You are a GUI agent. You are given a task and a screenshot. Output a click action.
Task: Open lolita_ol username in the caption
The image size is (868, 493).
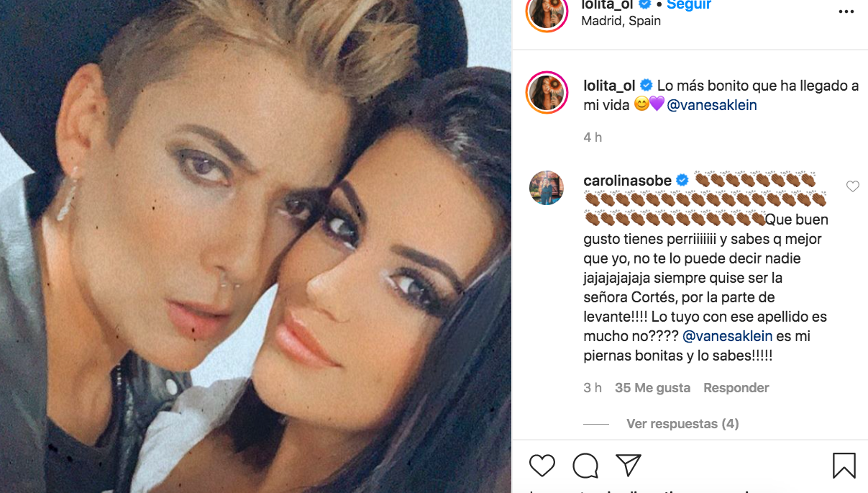pos(610,86)
